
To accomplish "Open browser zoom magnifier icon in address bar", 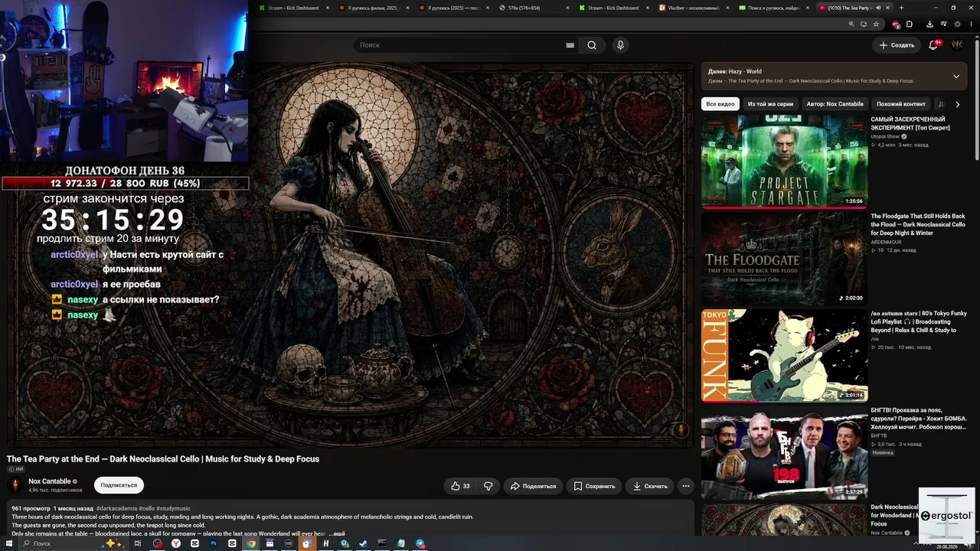I will [851, 24].
